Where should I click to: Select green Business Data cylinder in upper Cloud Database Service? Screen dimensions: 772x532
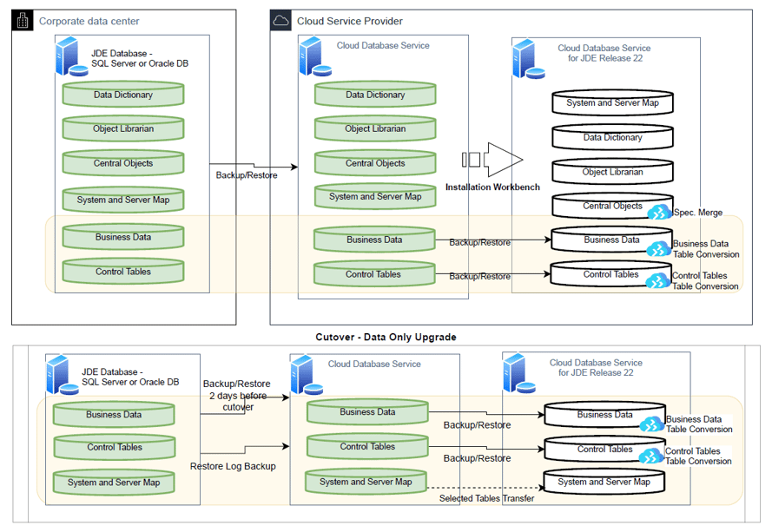(374, 240)
